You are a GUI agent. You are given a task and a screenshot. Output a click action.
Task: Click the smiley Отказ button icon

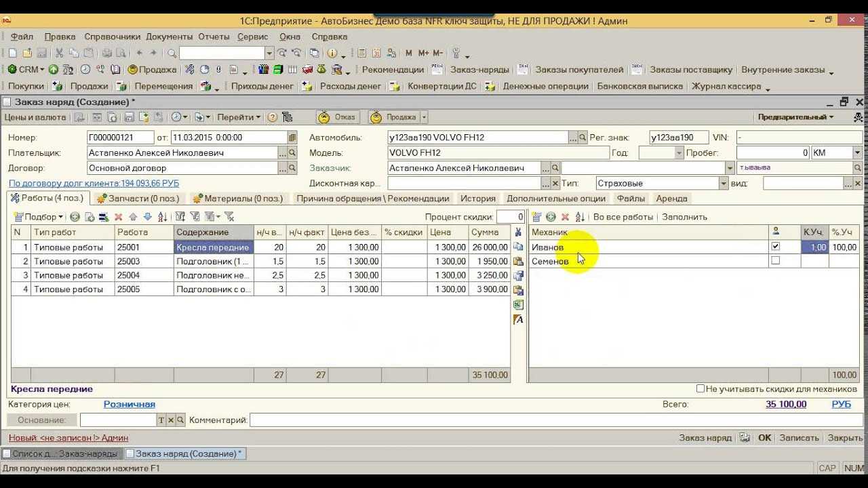coord(324,117)
